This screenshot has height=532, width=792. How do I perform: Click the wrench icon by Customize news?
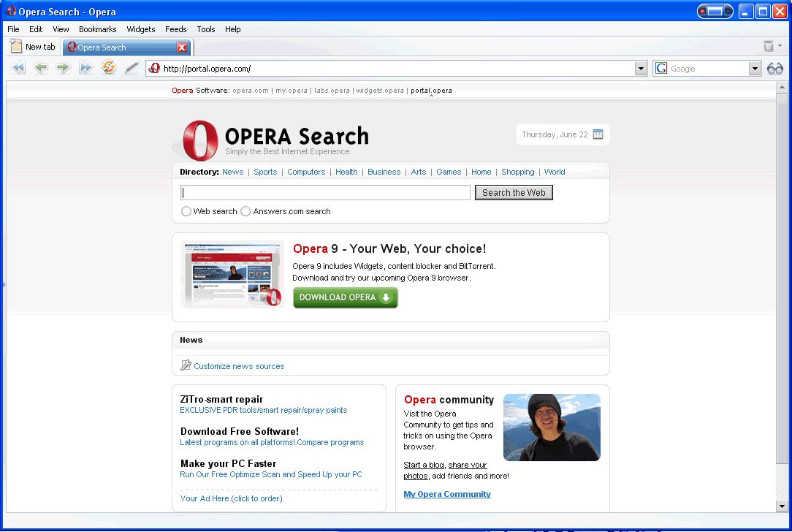click(x=186, y=365)
